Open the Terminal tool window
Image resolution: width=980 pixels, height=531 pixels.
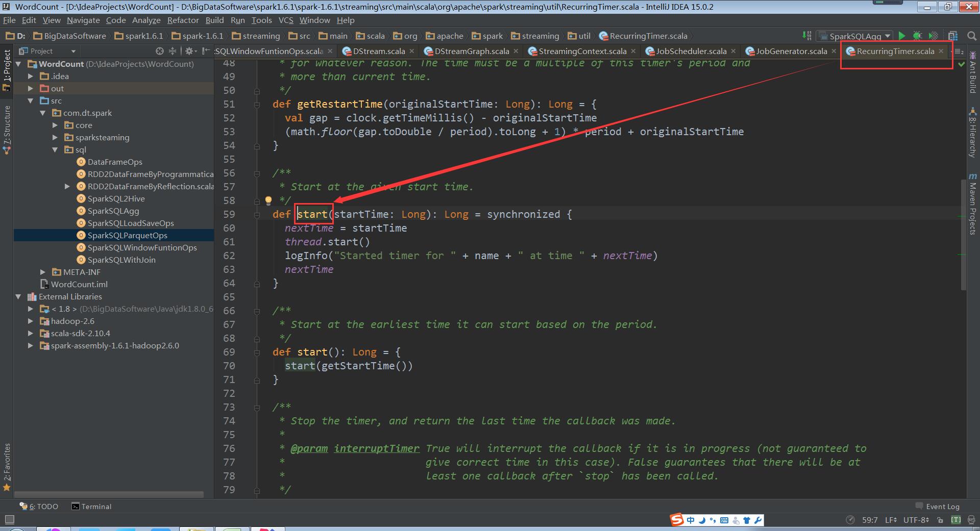pos(91,507)
